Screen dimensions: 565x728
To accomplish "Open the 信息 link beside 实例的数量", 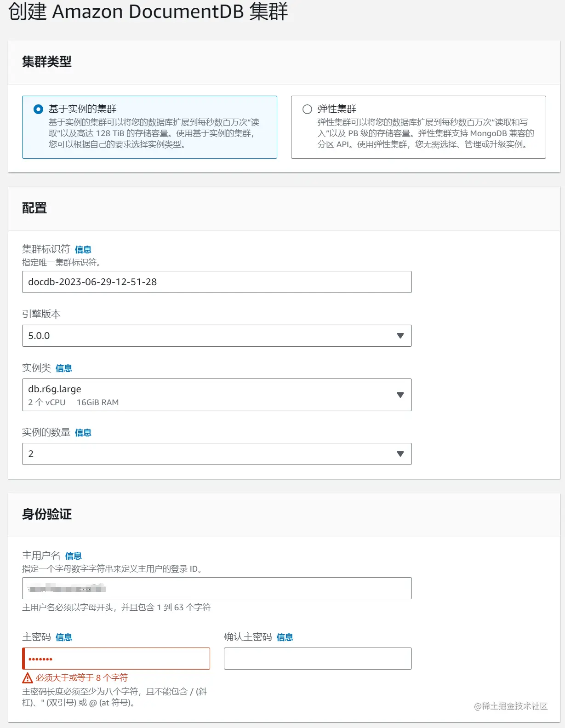I will point(83,433).
